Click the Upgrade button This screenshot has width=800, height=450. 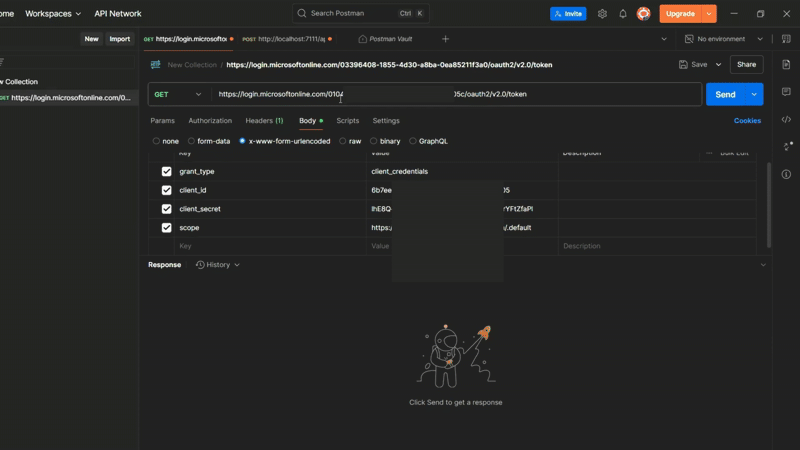pos(680,14)
